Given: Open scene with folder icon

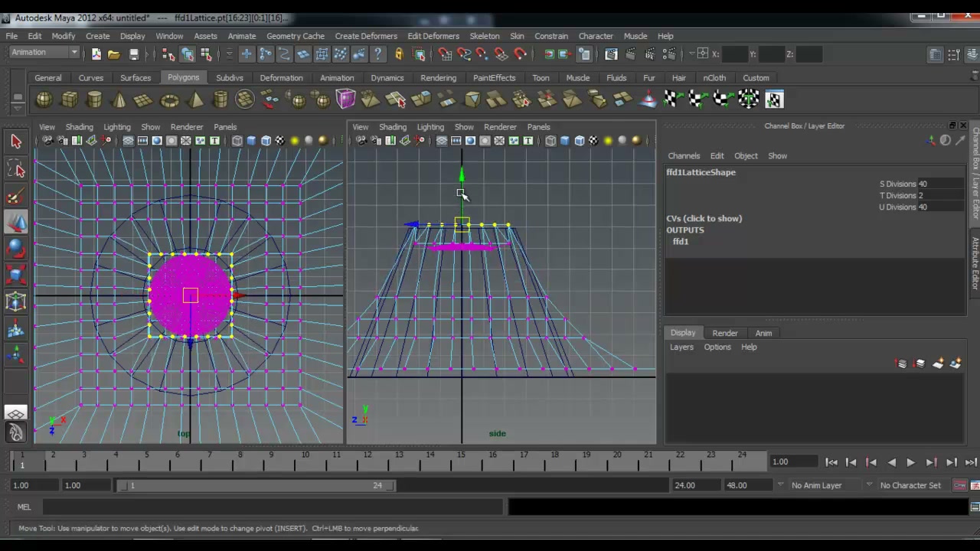Looking at the screenshot, I should click(x=113, y=54).
